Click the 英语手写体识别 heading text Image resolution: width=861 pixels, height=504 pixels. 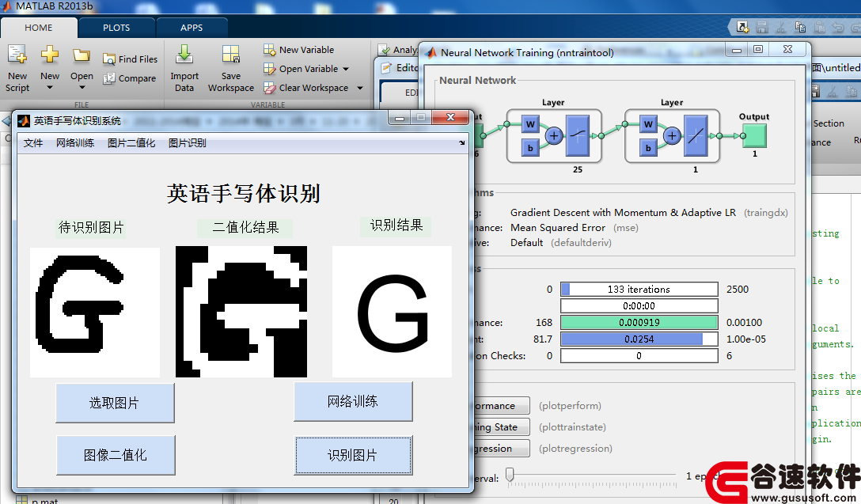point(243,194)
